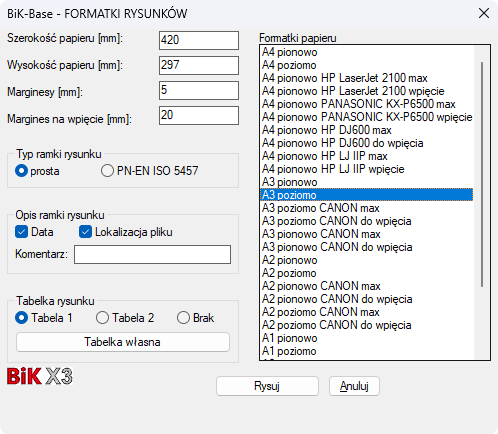Select A4 pionowo HP DJ600 max format

pyautogui.click(x=366, y=130)
